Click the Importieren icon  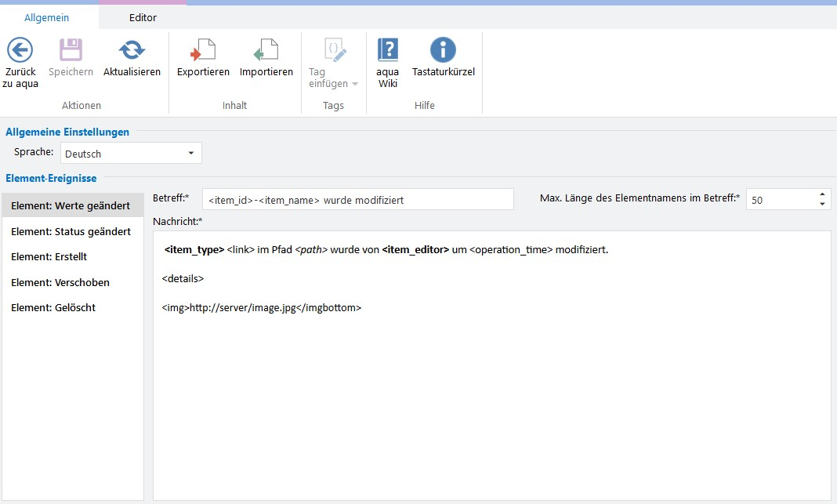click(266, 50)
